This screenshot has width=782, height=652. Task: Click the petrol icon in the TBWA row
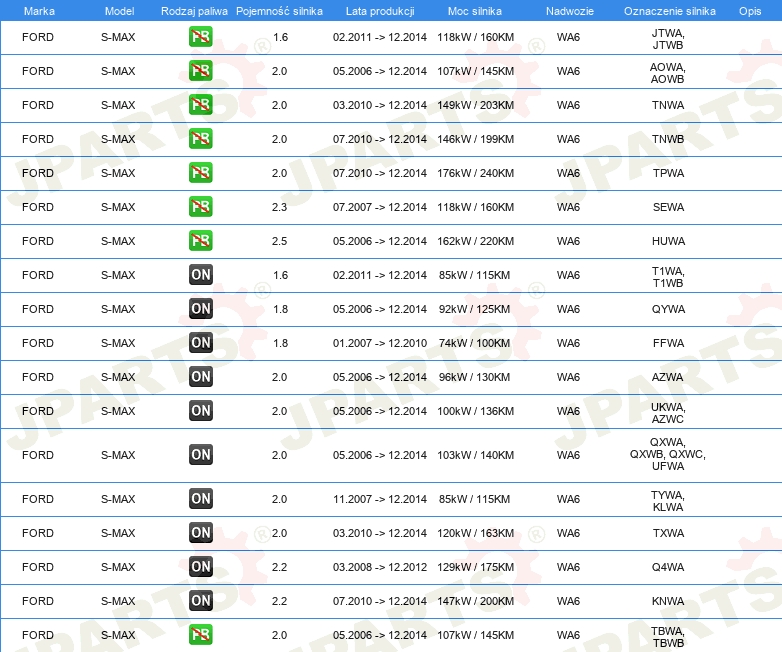coord(200,635)
